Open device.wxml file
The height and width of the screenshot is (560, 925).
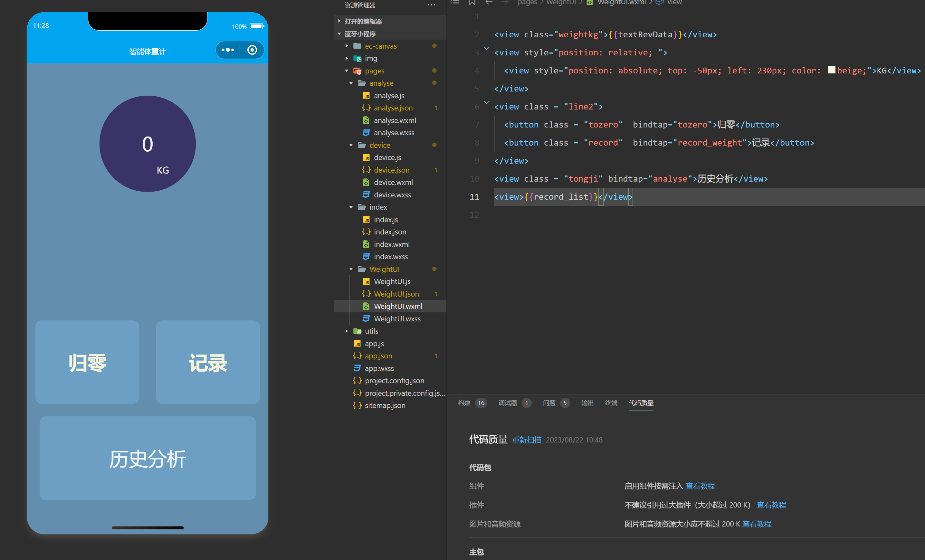point(393,182)
